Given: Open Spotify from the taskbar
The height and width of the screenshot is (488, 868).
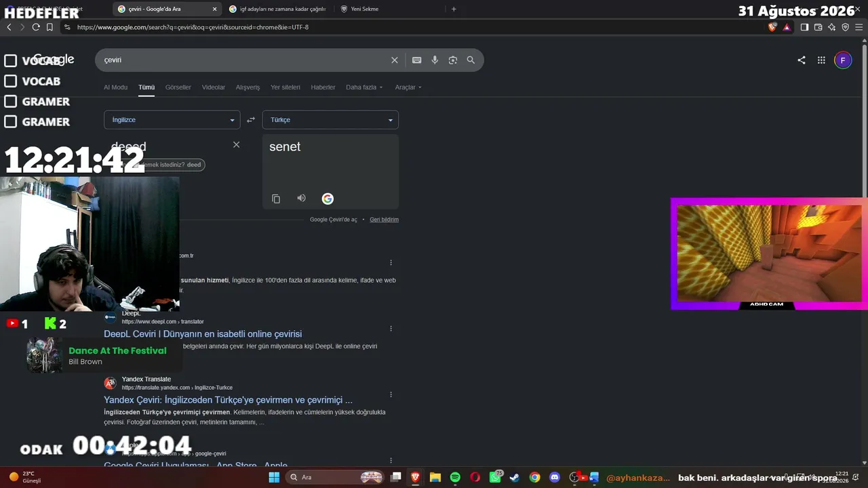Looking at the screenshot, I should [455, 477].
